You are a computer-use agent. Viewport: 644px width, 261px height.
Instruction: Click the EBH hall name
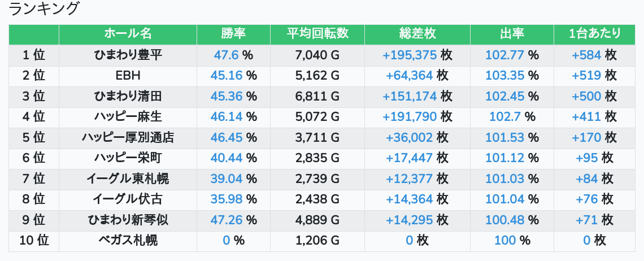click(x=128, y=76)
